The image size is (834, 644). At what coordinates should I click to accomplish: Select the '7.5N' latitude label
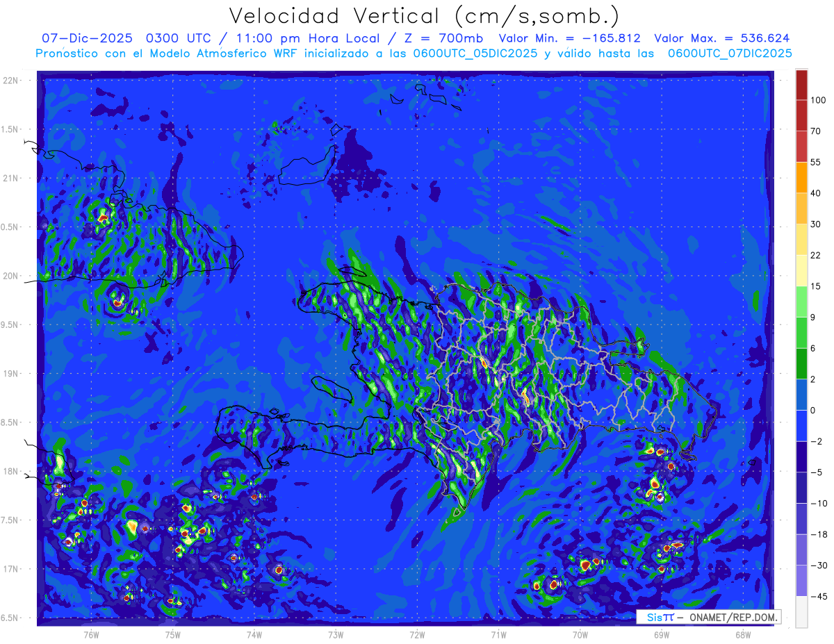point(11,520)
